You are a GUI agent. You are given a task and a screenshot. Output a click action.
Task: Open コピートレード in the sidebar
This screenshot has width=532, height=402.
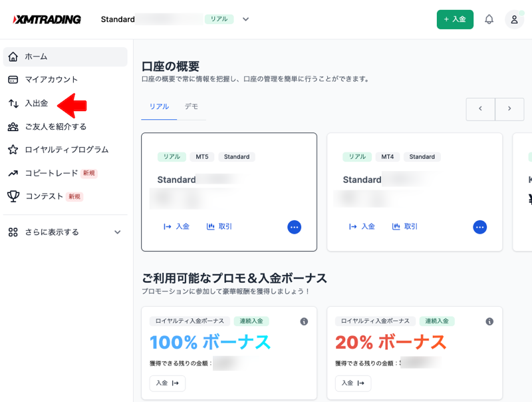(65, 173)
